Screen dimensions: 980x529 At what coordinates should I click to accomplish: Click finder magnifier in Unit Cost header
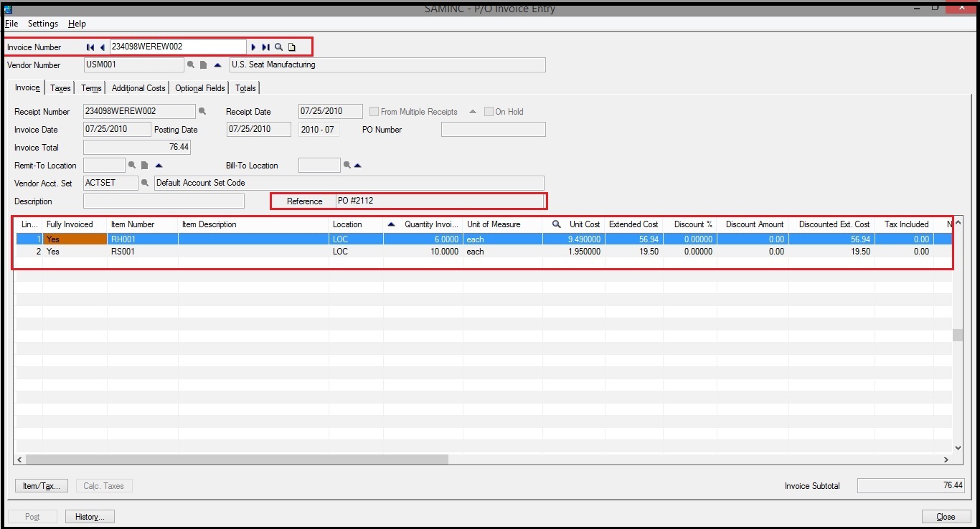pos(557,224)
